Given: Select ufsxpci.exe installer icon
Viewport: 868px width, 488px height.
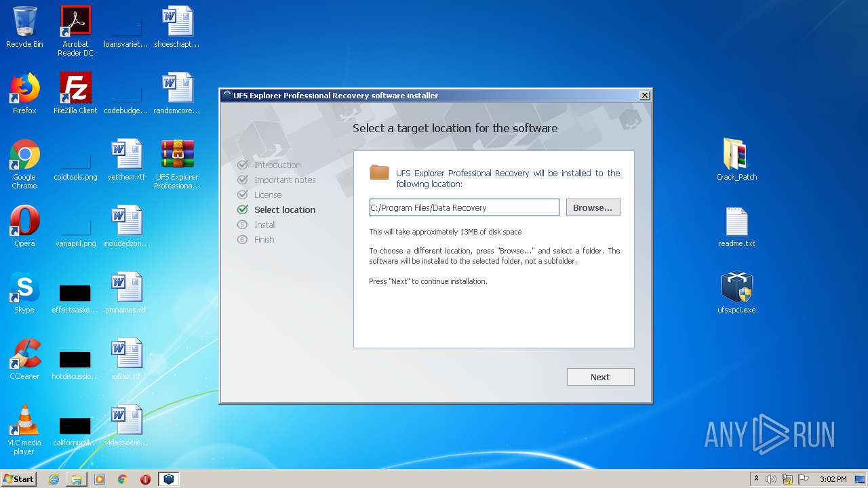Looking at the screenshot, I should pos(736,293).
